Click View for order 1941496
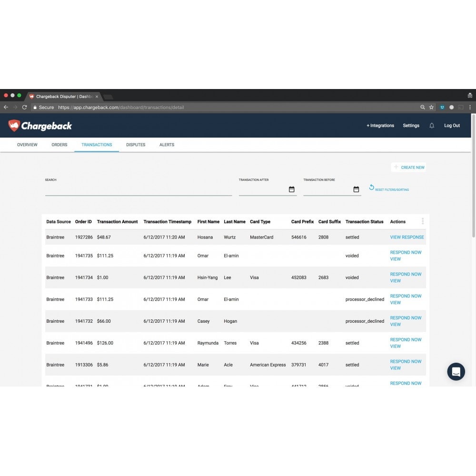The width and height of the screenshot is (476, 476). (395, 347)
